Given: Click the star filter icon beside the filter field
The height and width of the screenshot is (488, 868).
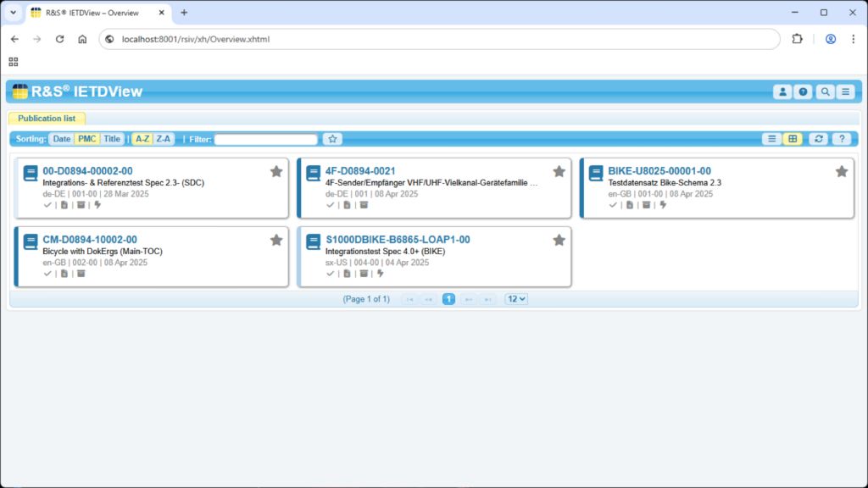Looking at the screenshot, I should pos(331,138).
